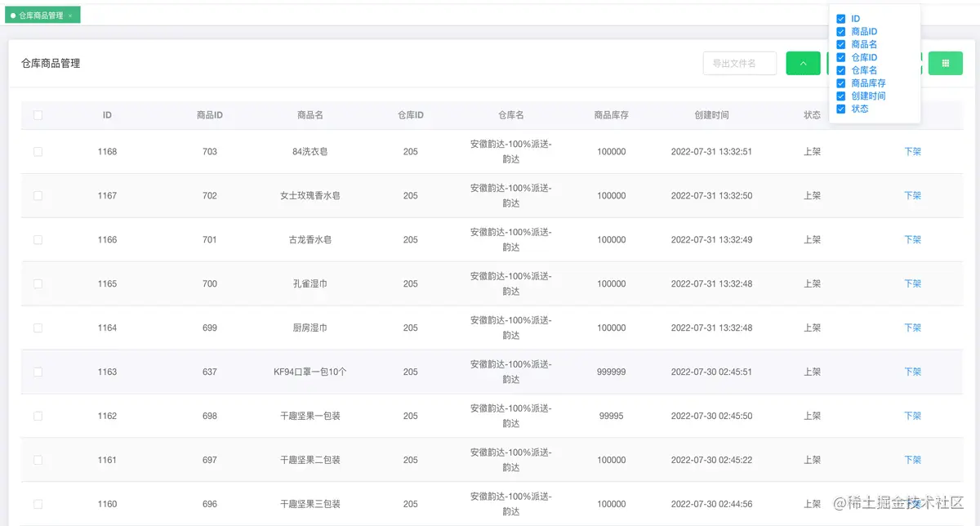Click the green up-chevron collapse button
This screenshot has width=980, height=526.
coord(803,63)
